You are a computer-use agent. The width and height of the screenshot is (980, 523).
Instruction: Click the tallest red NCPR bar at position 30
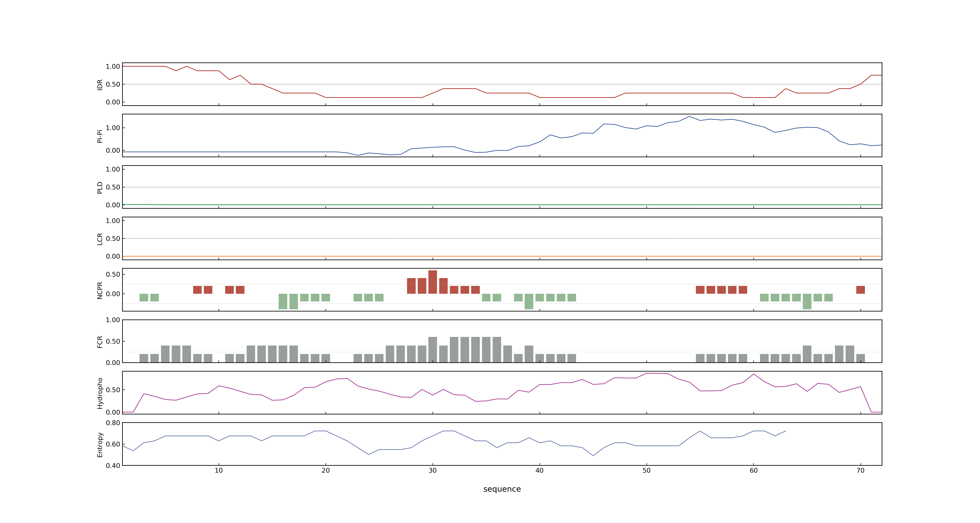click(x=433, y=282)
